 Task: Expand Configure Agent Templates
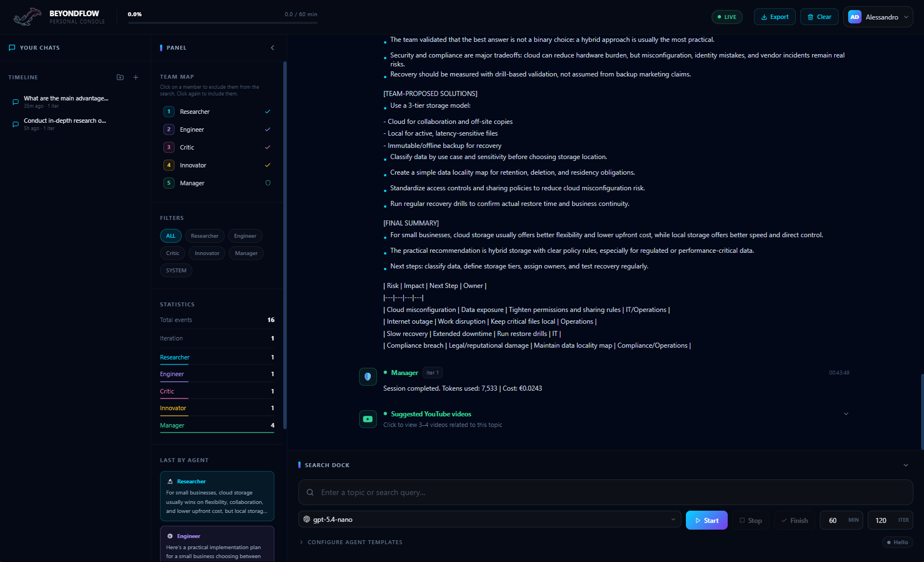click(x=351, y=542)
